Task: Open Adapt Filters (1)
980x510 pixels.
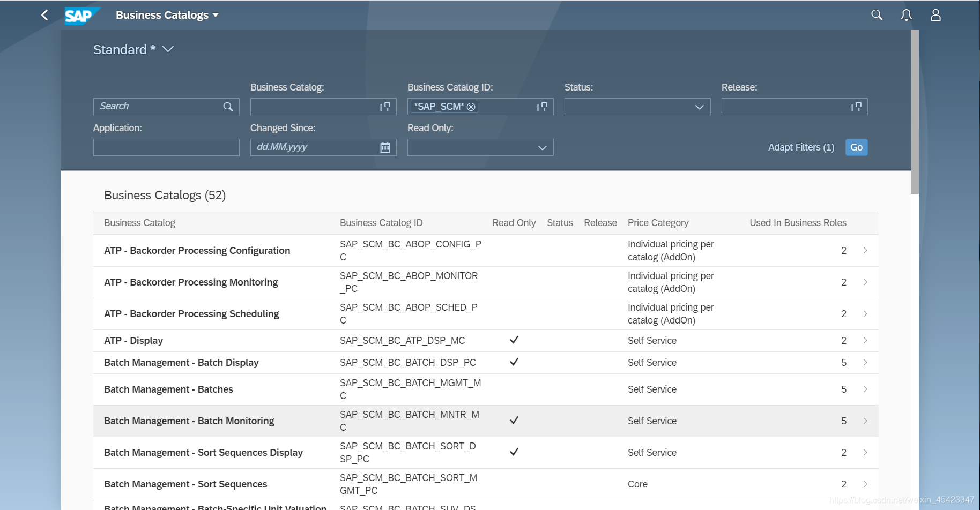Action: 801,147
